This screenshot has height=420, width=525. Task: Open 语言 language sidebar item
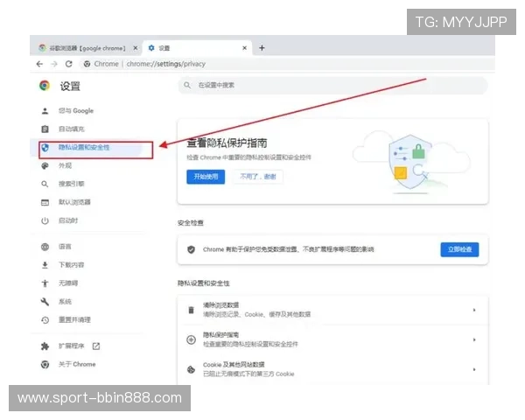point(65,247)
